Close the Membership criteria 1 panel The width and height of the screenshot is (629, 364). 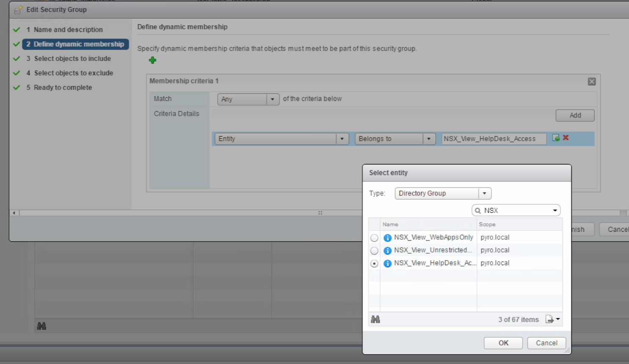pos(591,82)
